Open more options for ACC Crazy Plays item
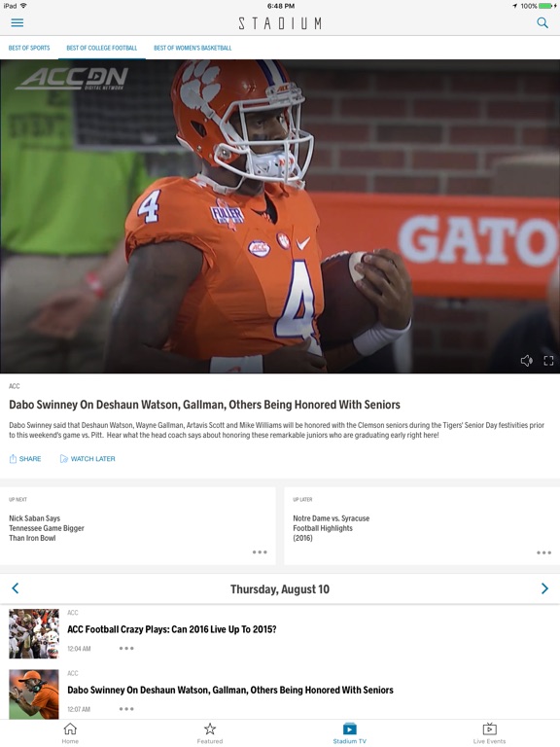Screen dimensions: 560x747 [x=126, y=649]
